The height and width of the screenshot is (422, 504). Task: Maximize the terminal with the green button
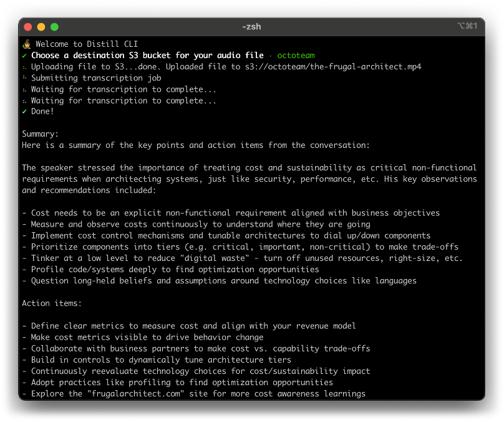click(54, 27)
